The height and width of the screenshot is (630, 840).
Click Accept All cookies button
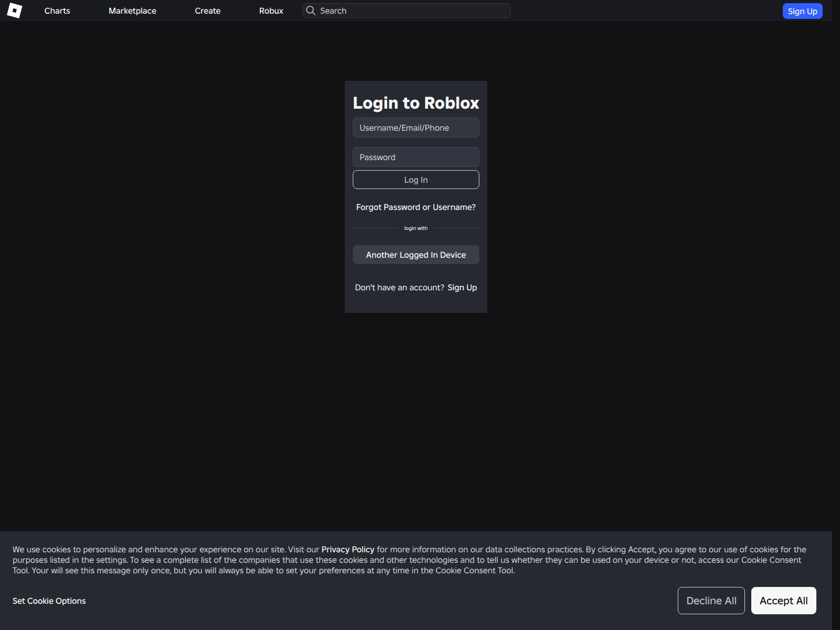784,601
